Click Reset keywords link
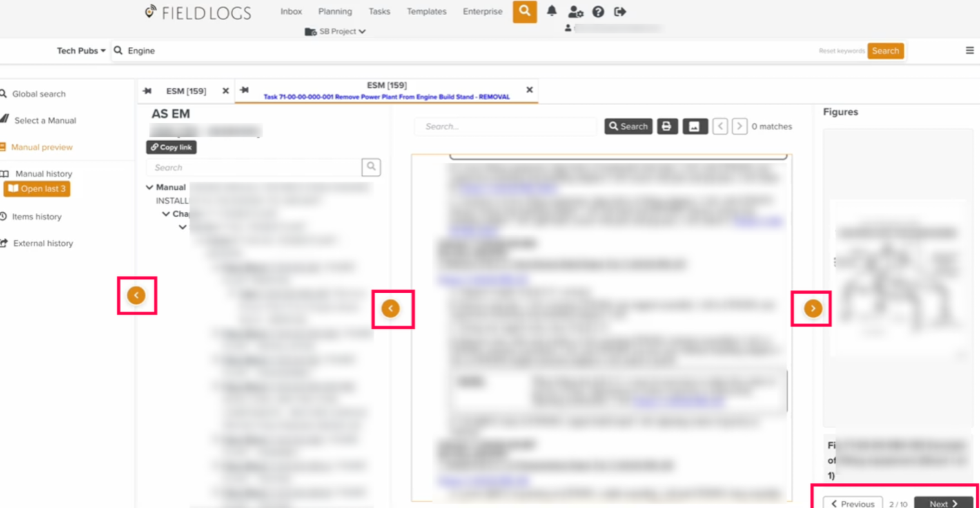 click(x=842, y=51)
